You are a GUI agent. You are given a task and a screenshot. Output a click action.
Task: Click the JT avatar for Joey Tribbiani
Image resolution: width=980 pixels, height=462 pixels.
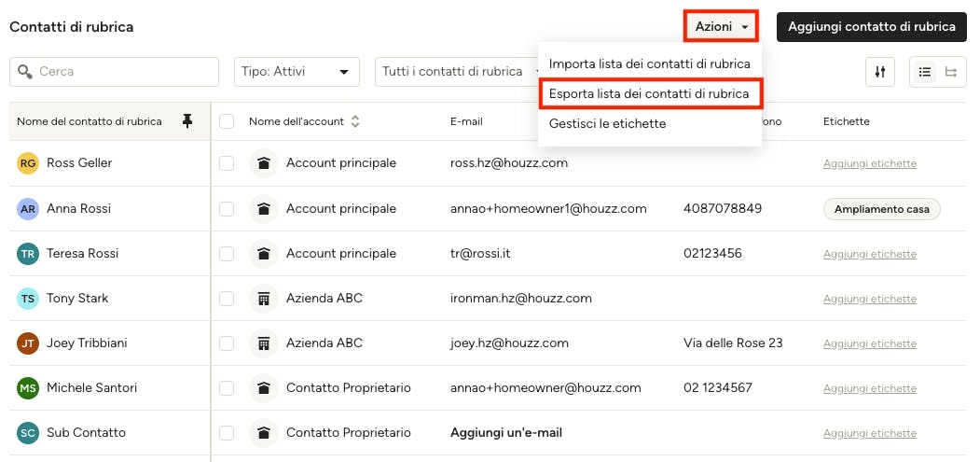click(x=27, y=343)
